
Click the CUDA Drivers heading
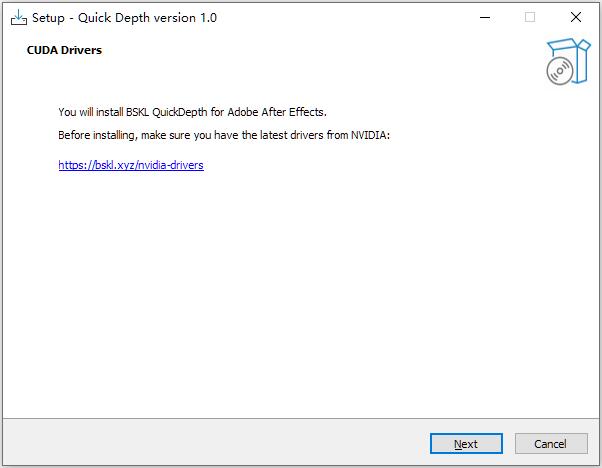tap(64, 50)
